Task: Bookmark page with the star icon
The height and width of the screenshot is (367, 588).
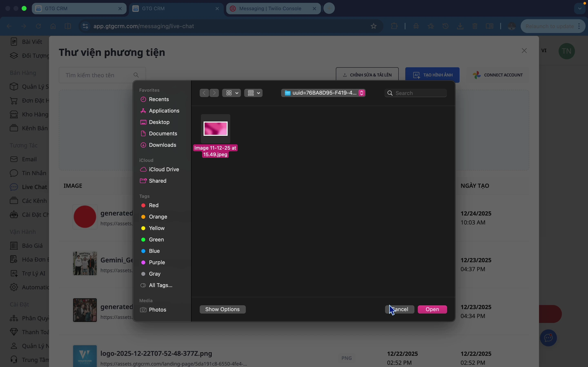Action: click(374, 26)
